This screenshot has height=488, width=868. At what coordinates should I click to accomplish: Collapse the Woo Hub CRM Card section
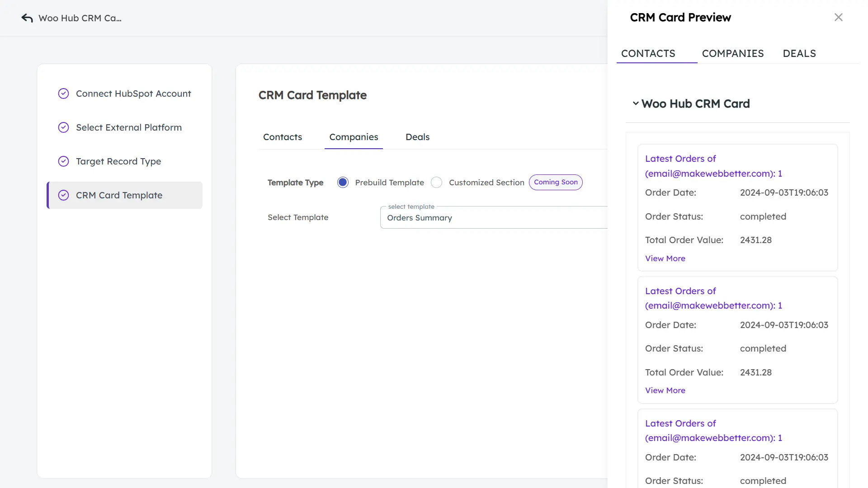tap(635, 103)
